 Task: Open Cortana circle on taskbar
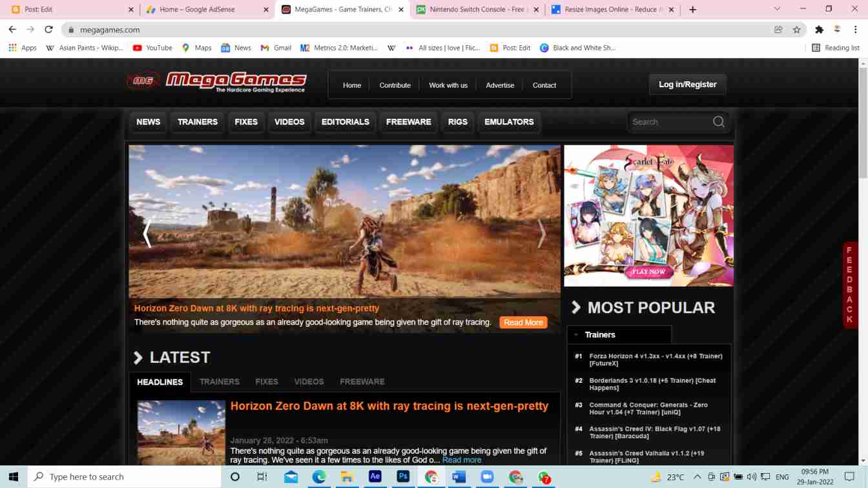[235, 476]
